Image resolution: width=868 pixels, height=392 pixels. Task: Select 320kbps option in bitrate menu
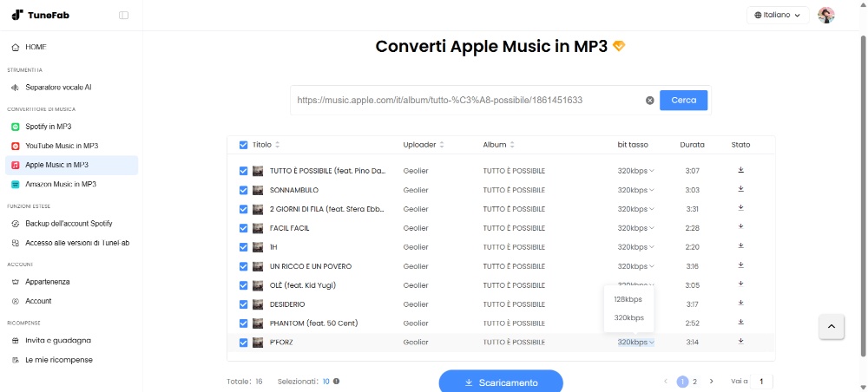tap(628, 318)
